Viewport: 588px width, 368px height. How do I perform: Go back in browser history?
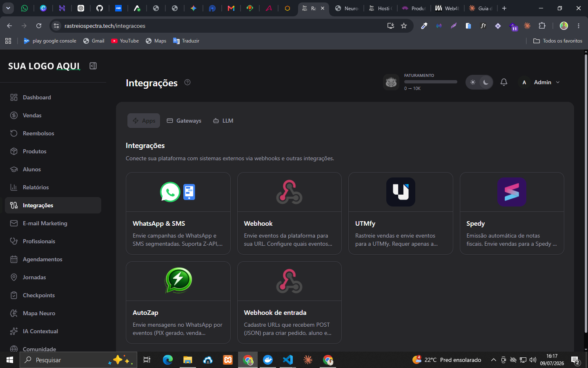coord(9,26)
